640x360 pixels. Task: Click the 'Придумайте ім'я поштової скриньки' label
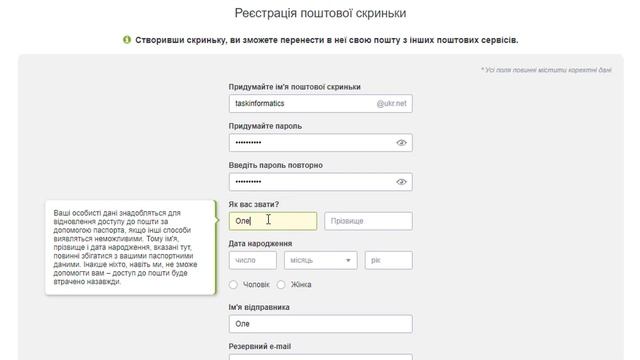click(x=294, y=87)
